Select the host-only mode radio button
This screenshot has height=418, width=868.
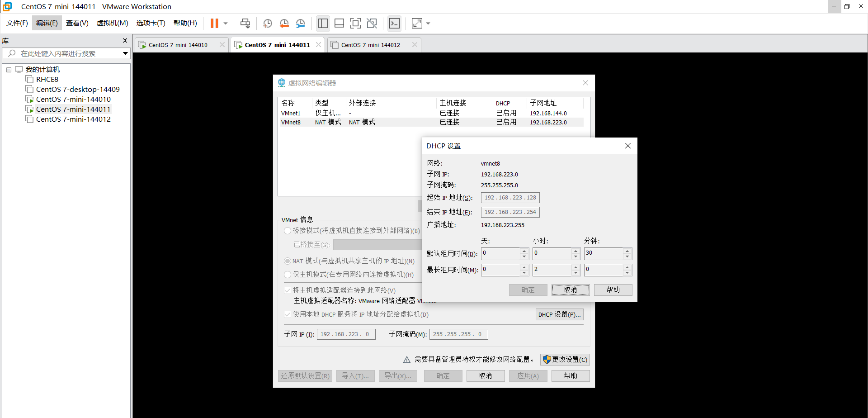tap(288, 275)
